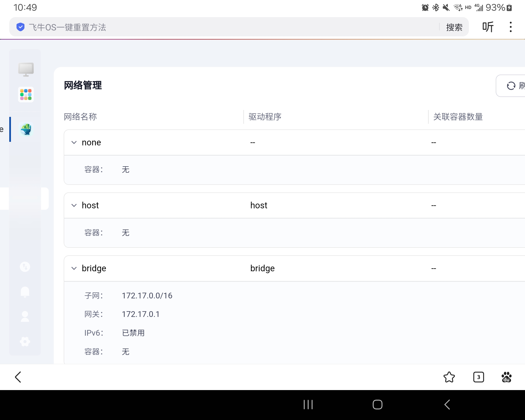Go back with browser back arrow
This screenshot has height=420, width=525.
[x=18, y=377]
